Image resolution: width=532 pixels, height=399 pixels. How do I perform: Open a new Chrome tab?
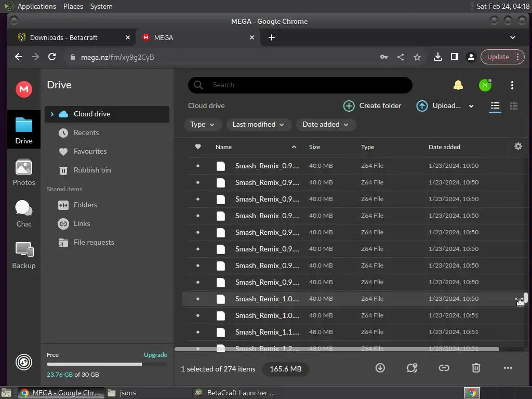(271, 37)
